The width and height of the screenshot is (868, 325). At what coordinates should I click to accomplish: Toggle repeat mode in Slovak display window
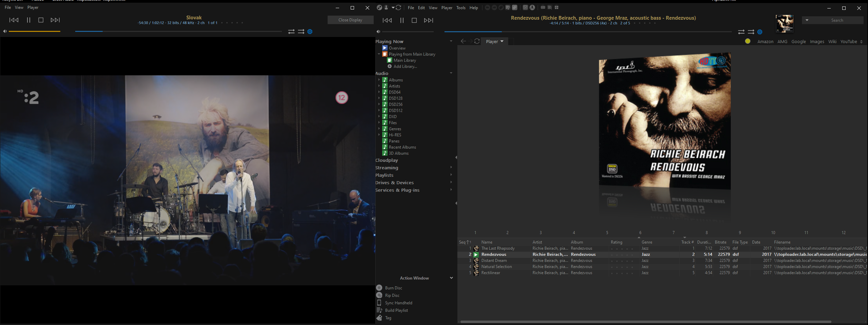pos(291,32)
